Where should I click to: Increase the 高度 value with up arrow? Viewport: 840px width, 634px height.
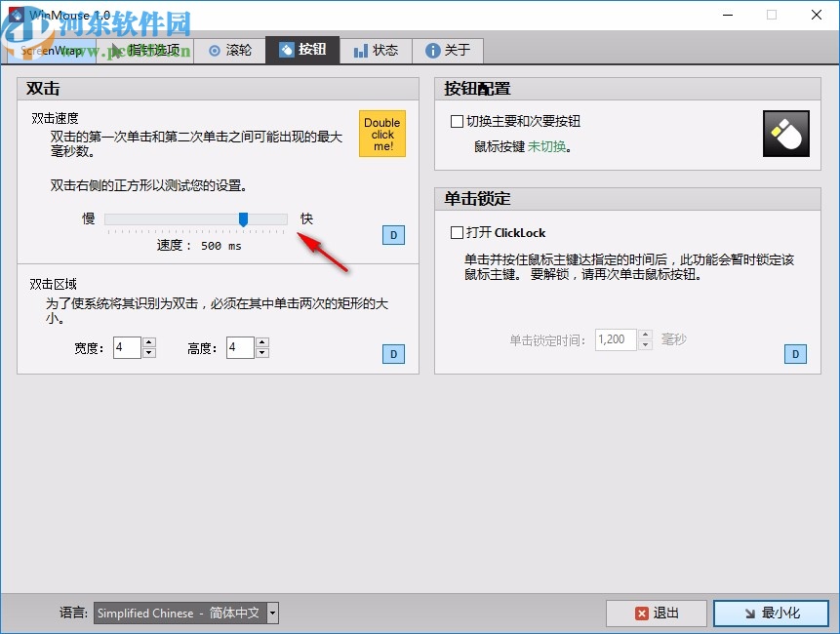(262, 342)
